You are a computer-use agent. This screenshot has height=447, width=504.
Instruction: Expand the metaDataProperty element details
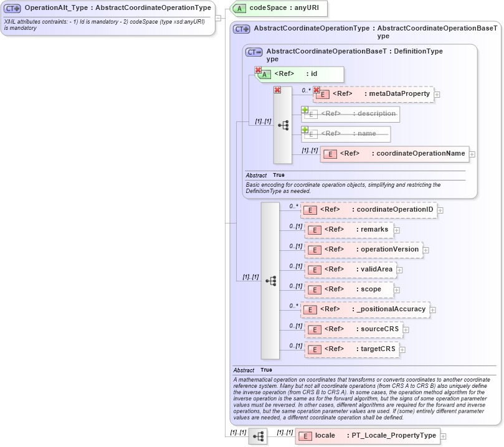point(437,94)
